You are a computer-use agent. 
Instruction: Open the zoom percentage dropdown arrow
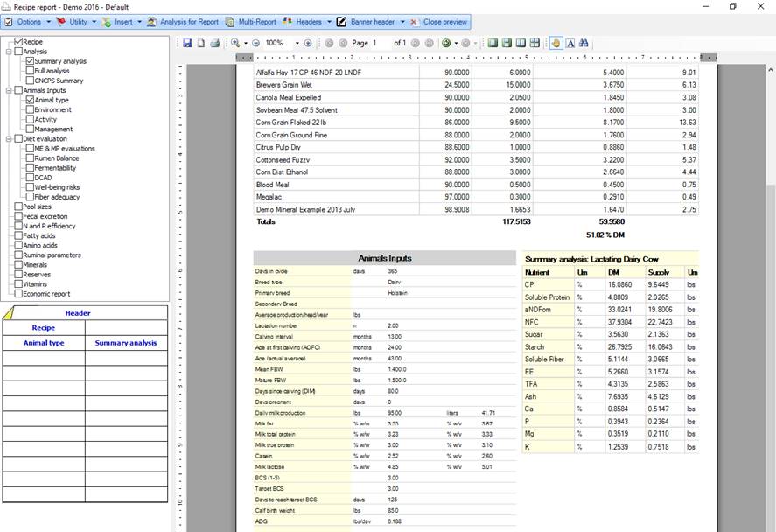pos(297,43)
